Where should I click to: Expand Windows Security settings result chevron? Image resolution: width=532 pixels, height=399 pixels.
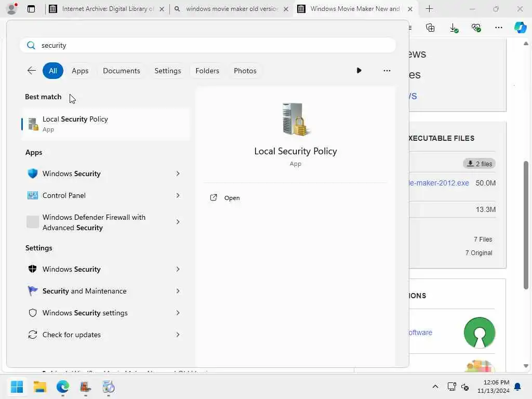[178, 313]
